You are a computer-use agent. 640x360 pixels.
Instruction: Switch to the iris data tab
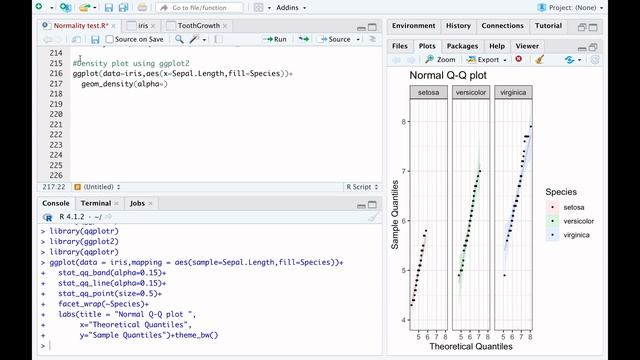pyautogui.click(x=143, y=26)
